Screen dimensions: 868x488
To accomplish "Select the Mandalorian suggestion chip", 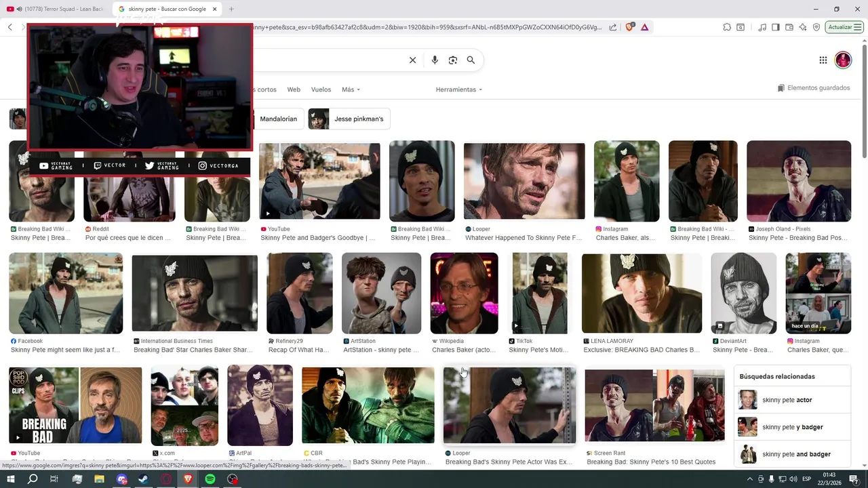I will tap(279, 119).
